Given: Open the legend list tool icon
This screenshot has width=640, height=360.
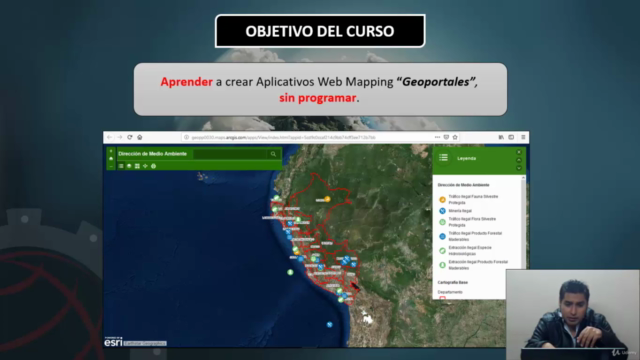Looking at the screenshot, I should [121, 166].
